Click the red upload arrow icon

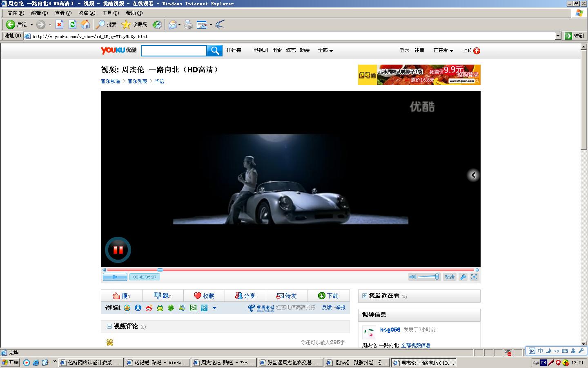477,51
